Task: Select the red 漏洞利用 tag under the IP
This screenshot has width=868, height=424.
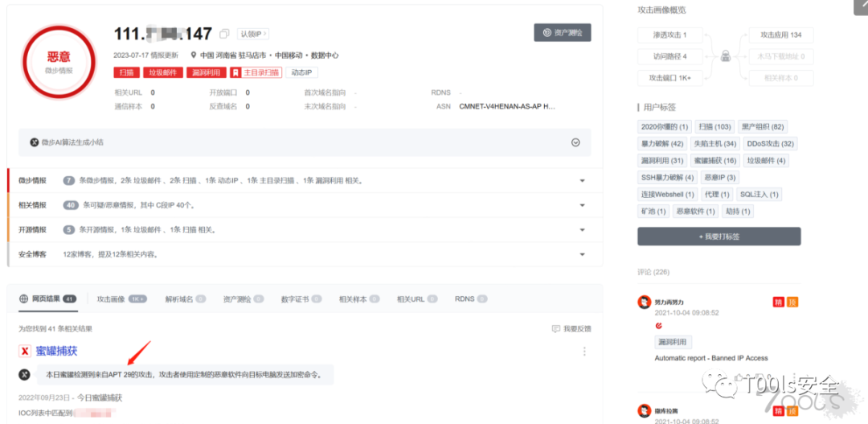Action: point(207,72)
